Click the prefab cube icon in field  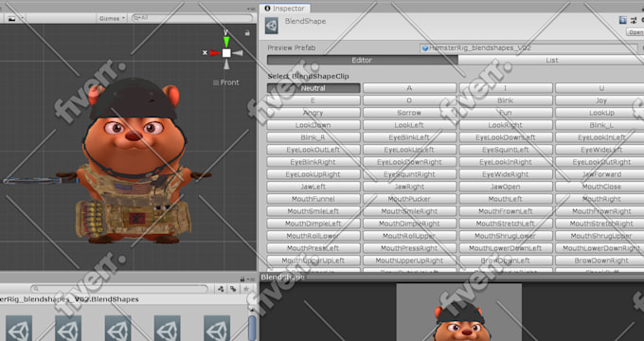[x=425, y=48]
